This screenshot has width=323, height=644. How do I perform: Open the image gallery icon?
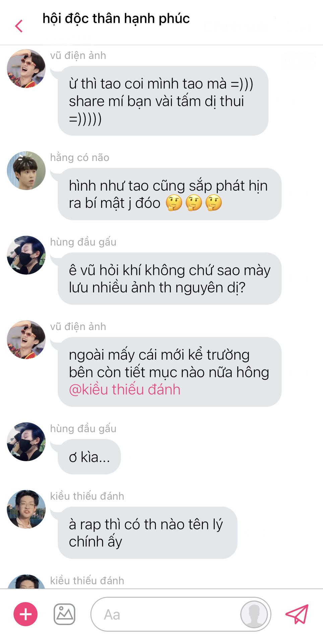click(x=64, y=614)
